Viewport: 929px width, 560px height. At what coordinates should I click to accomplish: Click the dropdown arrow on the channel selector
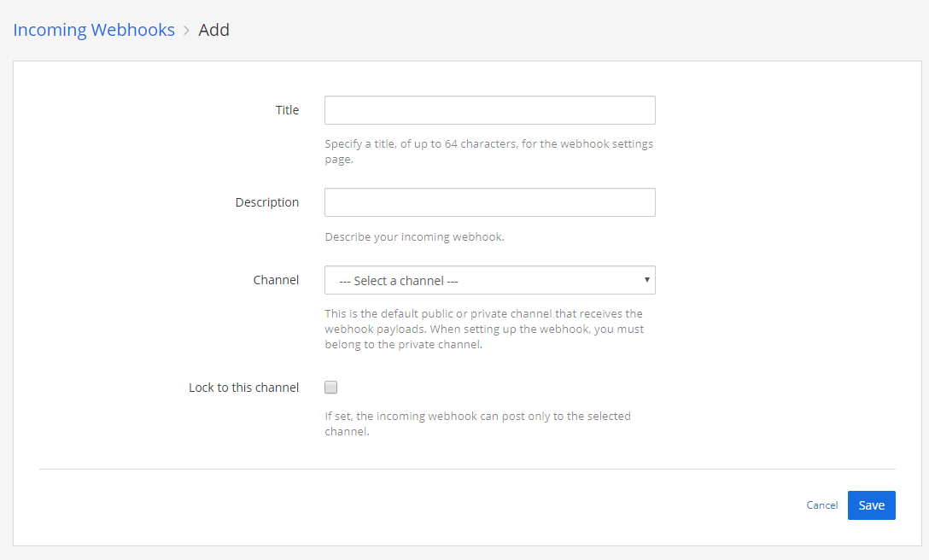coord(646,280)
